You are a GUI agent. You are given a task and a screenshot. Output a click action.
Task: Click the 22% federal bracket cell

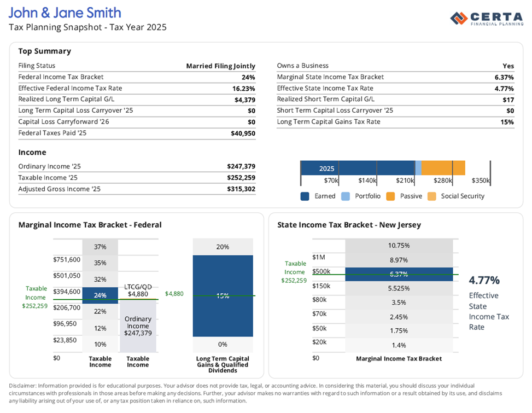click(100, 311)
